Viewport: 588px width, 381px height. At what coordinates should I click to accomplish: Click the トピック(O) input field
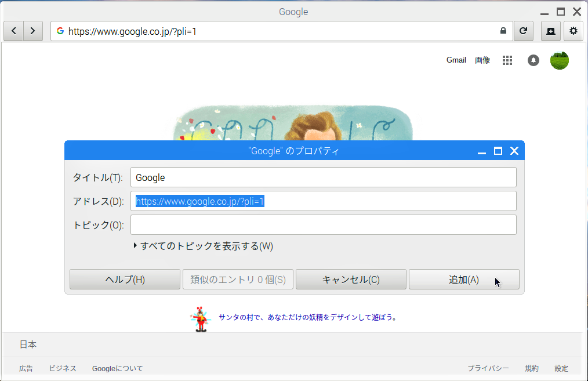pos(323,224)
